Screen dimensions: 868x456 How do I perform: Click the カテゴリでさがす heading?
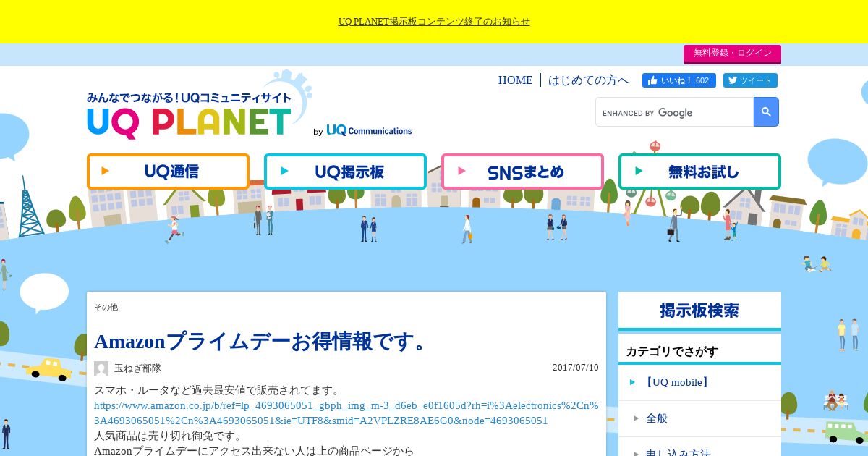tap(672, 352)
